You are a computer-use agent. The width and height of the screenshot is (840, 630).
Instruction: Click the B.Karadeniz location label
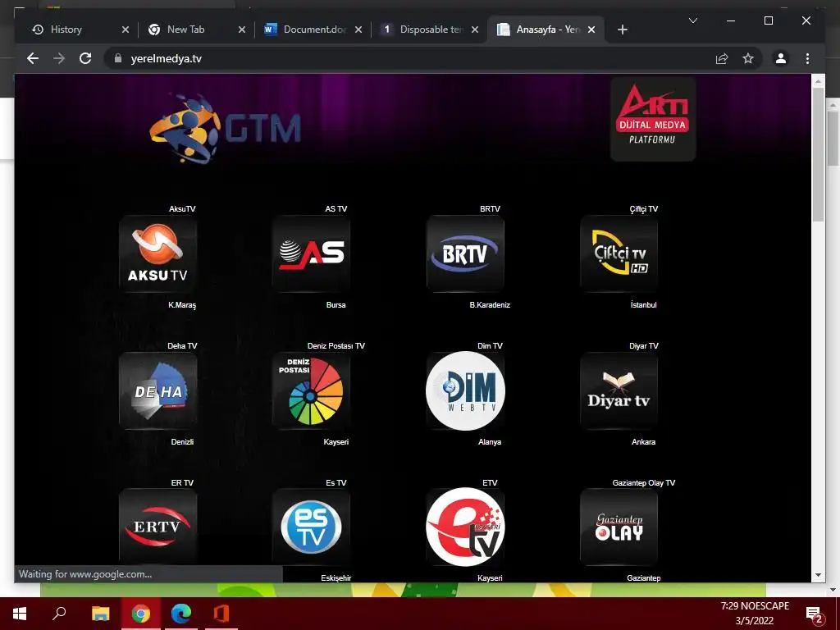(490, 305)
